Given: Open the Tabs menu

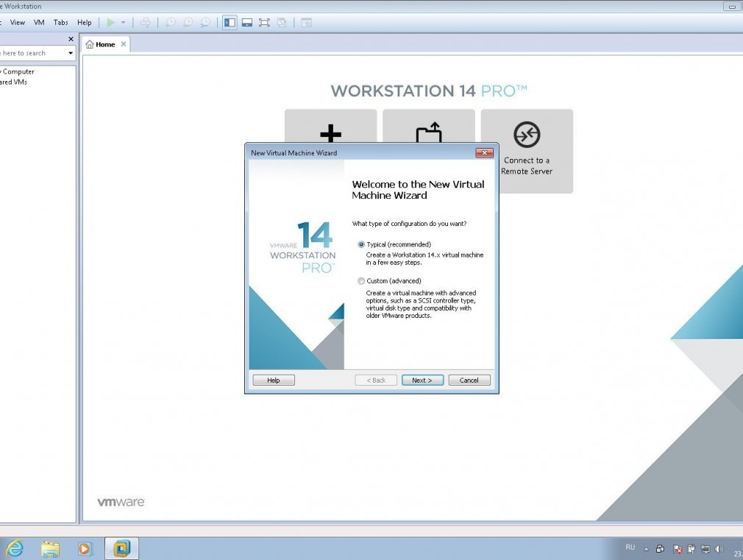Looking at the screenshot, I should coord(60,22).
